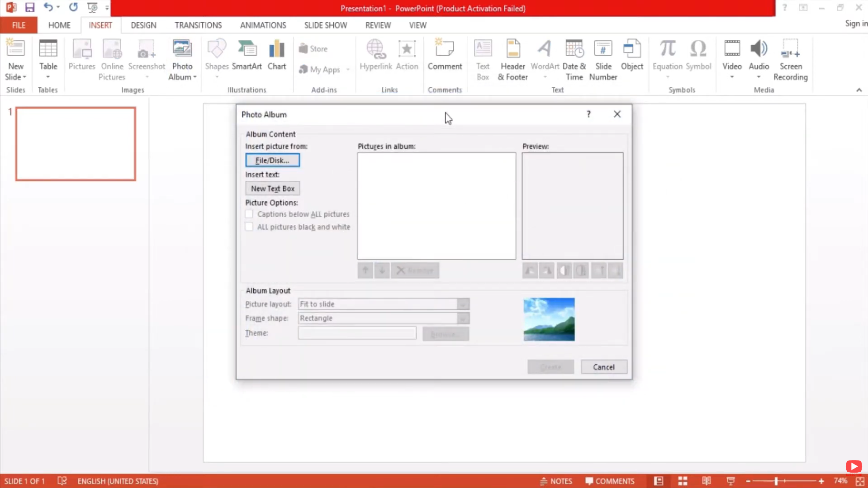Go to the SLIDE SHOW tab
Viewport: 868px width, 488px height.
pyautogui.click(x=326, y=25)
